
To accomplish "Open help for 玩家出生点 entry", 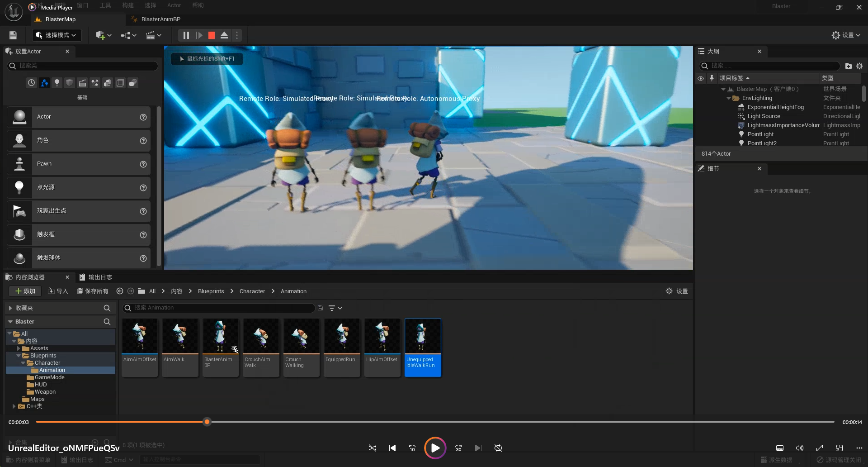I will click(143, 211).
